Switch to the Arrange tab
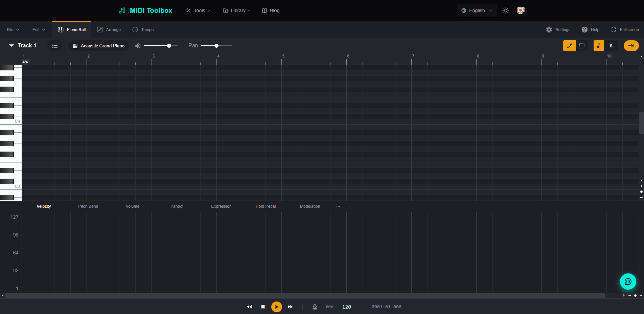Screen dimensions: 644x314 pyautogui.click(x=109, y=30)
